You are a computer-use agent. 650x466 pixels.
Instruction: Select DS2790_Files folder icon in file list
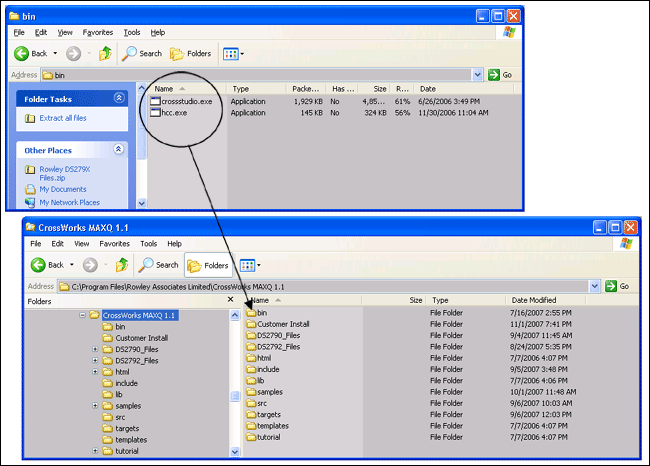click(252, 335)
